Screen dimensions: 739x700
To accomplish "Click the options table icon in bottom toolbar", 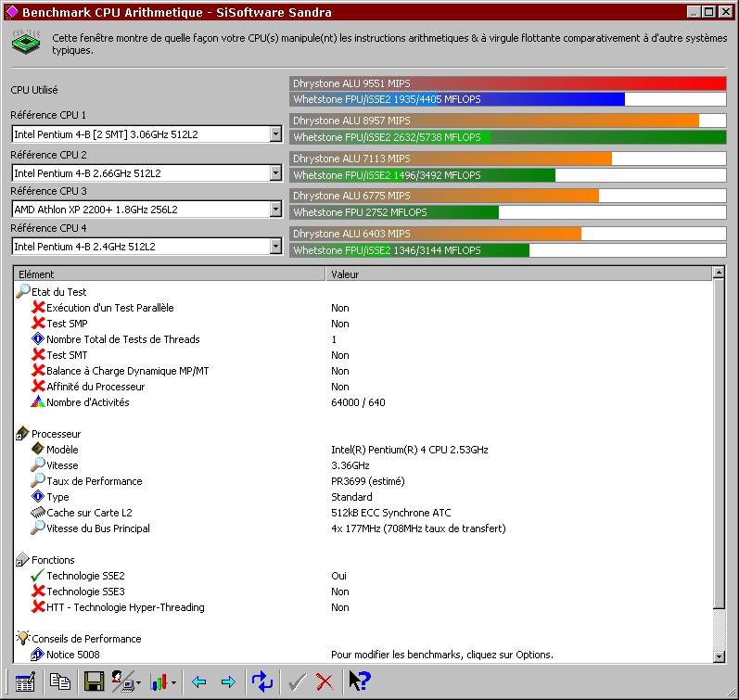I will [x=25, y=681].
